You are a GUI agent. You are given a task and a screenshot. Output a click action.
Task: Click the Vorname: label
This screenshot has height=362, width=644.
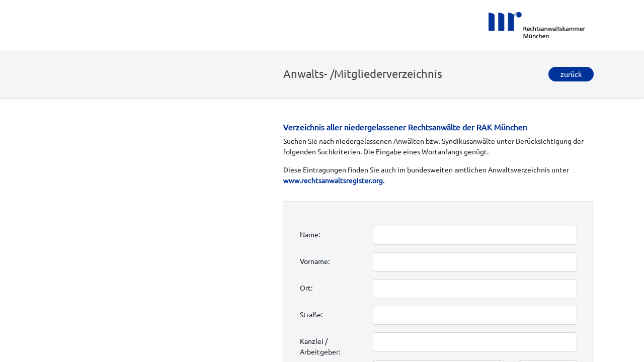[315, 261]
